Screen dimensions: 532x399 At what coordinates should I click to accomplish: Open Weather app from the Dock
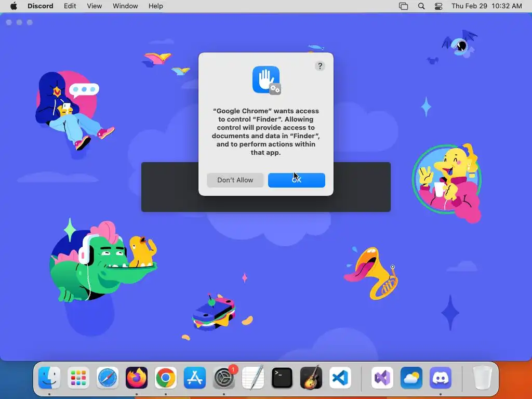[x=411, y=378]
